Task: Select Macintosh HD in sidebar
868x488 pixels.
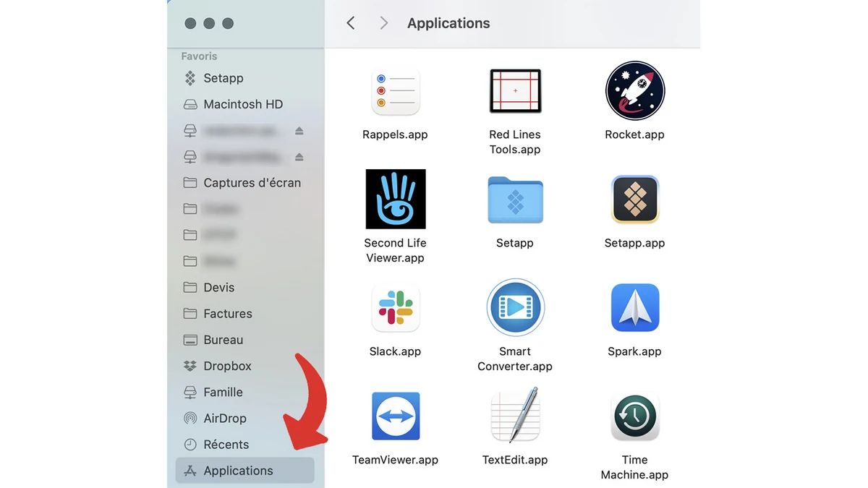Action: coord(246,104)
